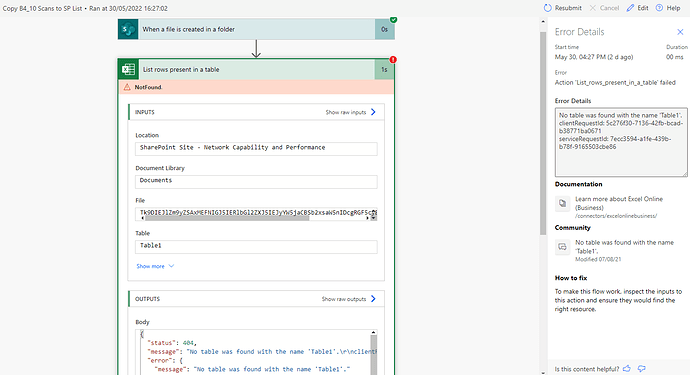
Task: Click the NotFound warning triangle icon
Action: [x=127, y=87]
